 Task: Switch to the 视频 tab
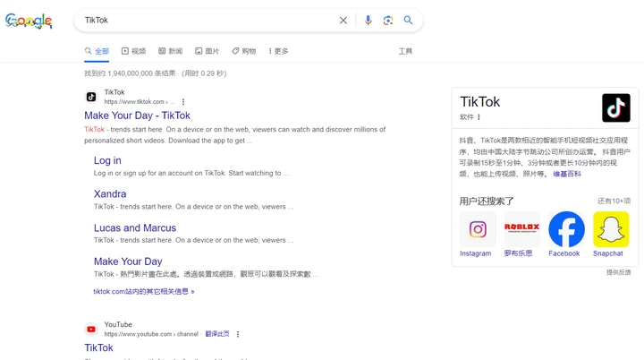[134, 51]
